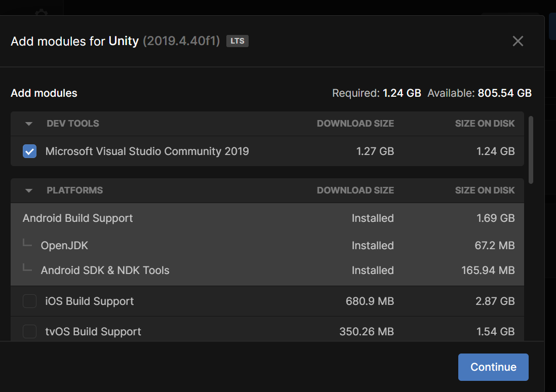Click the LTS version badge

[x=237, y=41]
